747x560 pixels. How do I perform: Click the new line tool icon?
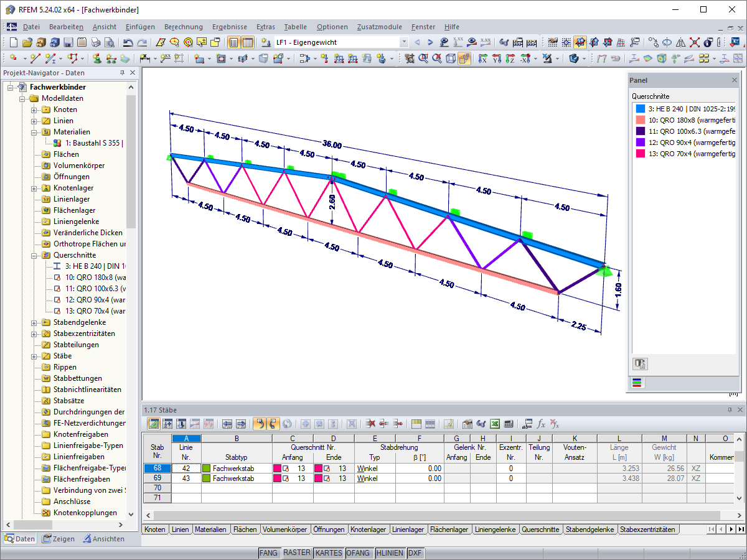point(35,58)
